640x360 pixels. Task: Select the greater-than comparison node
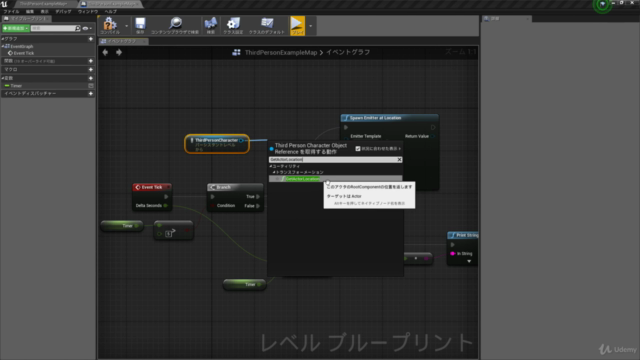click(x=173, y=230)
